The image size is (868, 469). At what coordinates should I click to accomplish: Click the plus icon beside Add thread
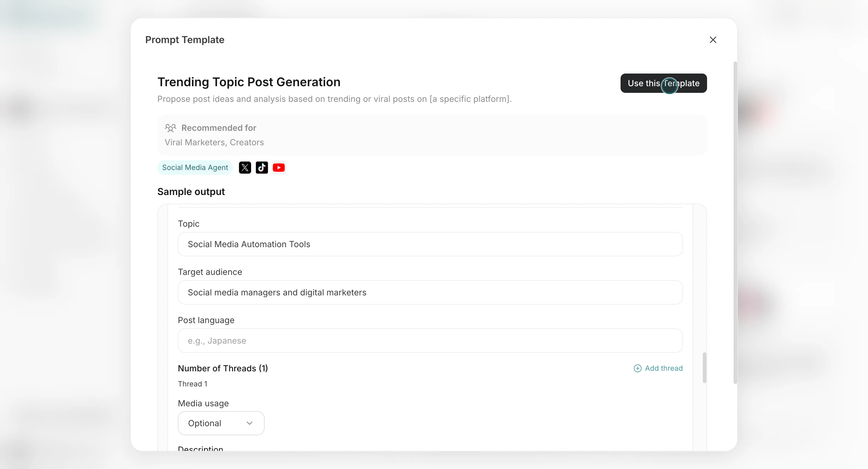(637, 368)
